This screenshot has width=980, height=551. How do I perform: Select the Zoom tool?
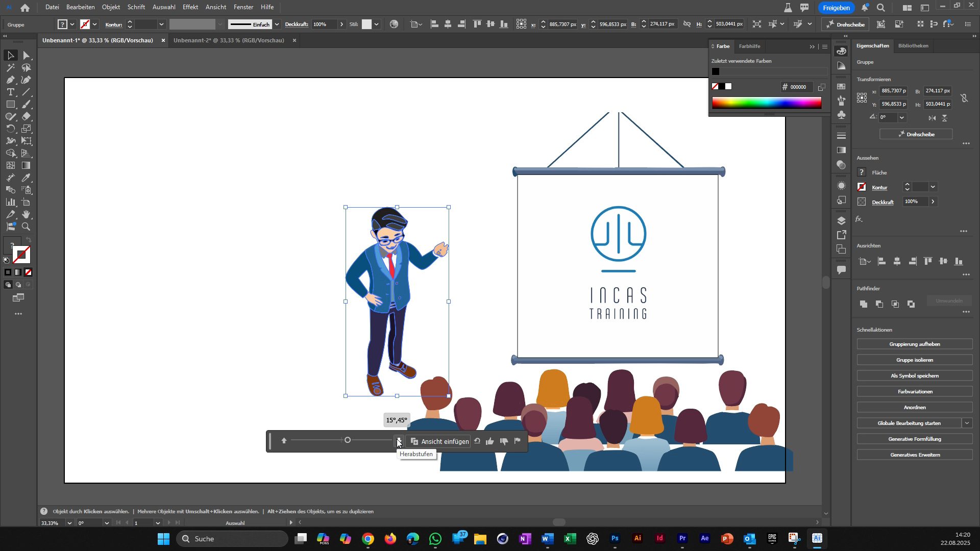[27, 227]
